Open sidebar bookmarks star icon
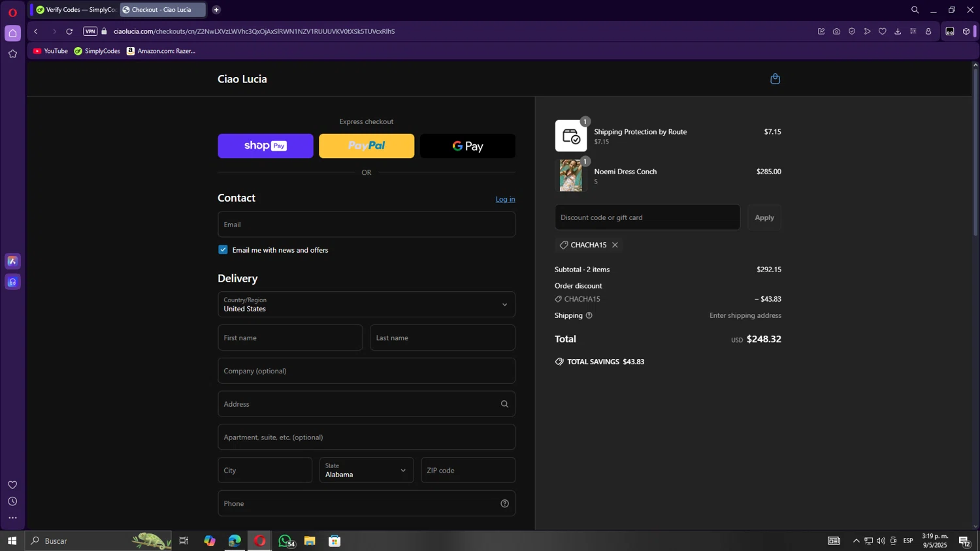 point(12,54)
